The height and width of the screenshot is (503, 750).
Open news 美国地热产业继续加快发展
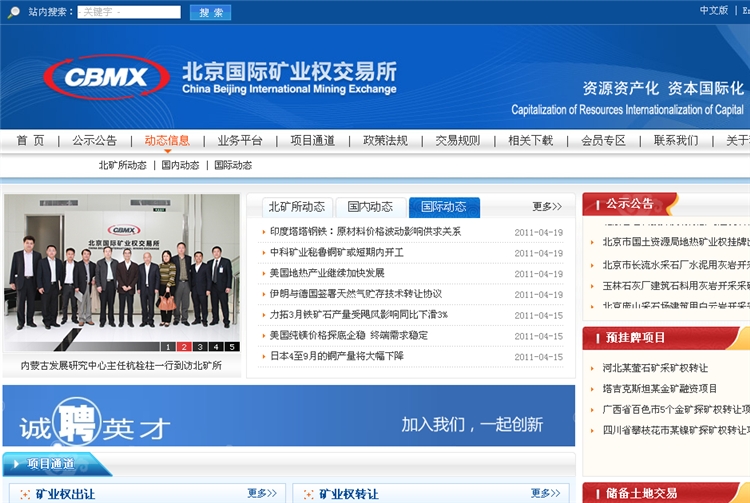click(327, 273)
